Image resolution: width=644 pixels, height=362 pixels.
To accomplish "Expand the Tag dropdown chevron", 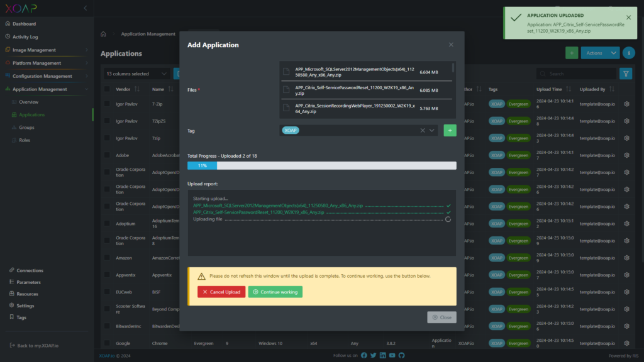I will point(431,131).
